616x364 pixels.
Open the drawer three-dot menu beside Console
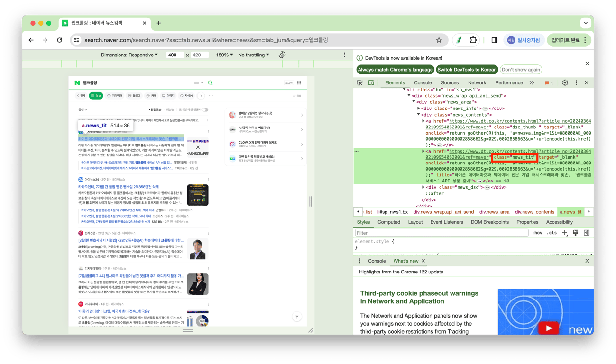(359, 261)
